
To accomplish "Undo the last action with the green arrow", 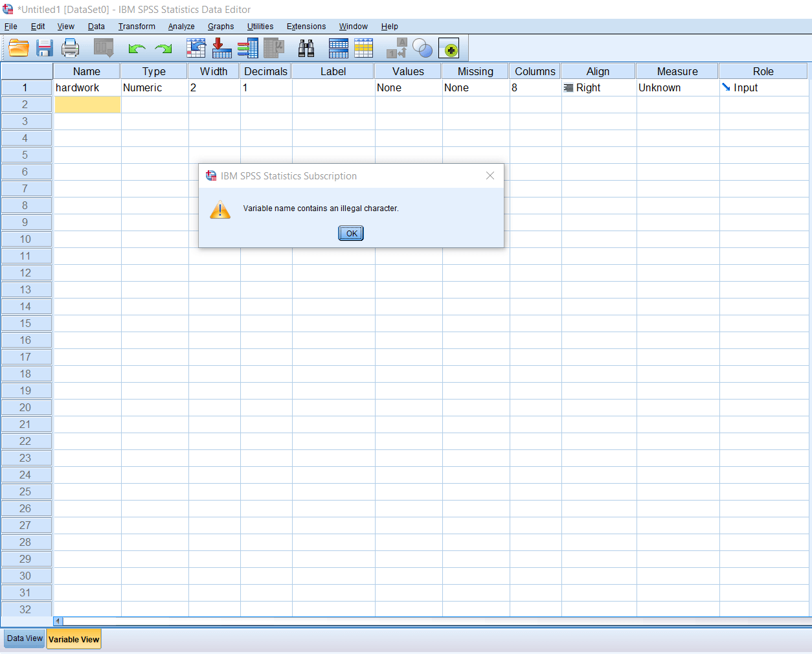I will 136,48.
